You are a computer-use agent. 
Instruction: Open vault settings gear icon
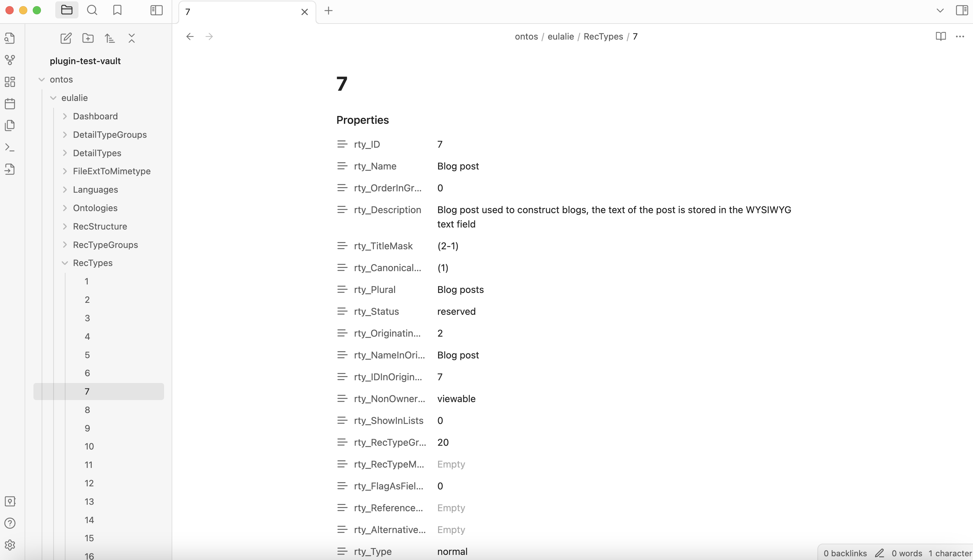10,545
